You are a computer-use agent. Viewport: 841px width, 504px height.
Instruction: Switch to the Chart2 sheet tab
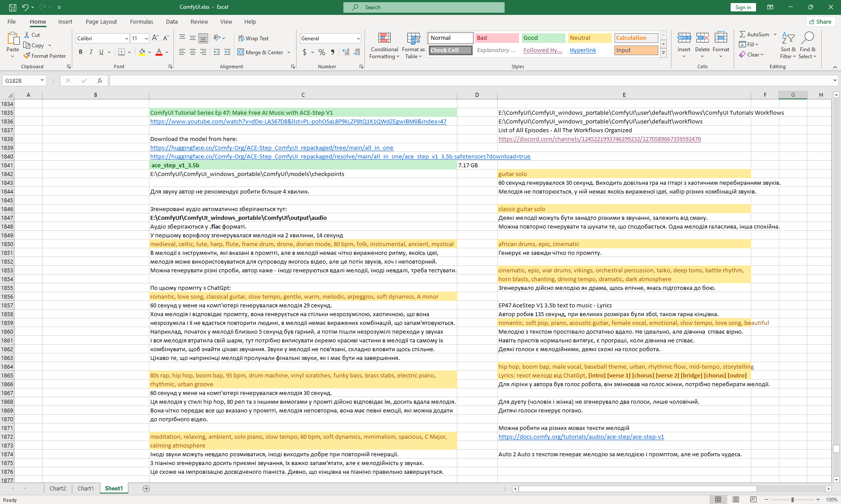click(57, 488)
